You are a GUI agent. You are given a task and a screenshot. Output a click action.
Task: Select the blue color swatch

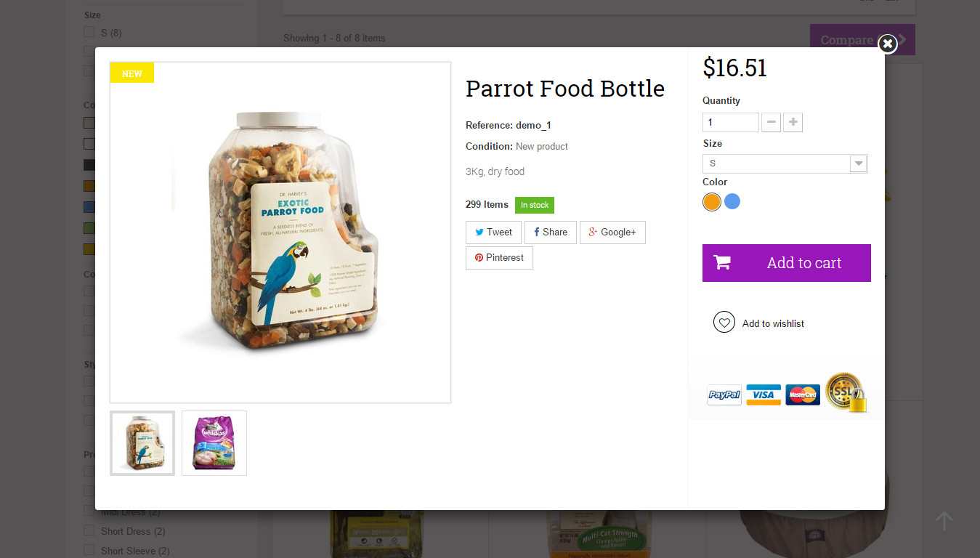732,202
